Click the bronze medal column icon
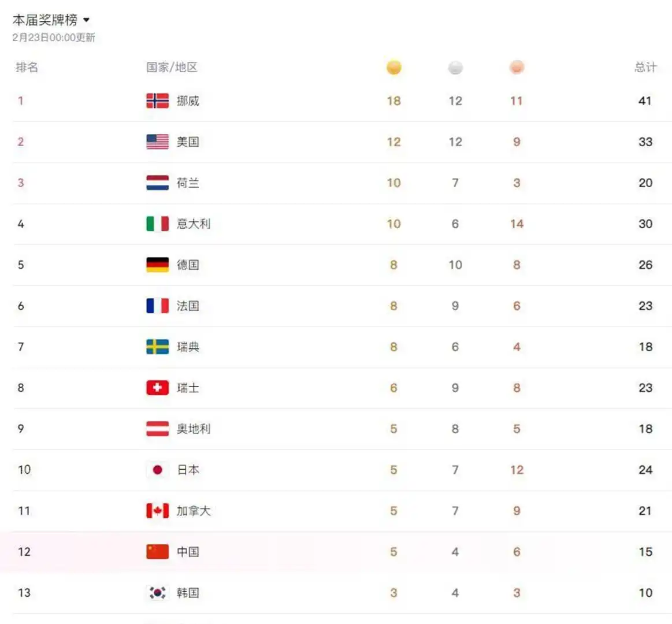 pyautogui.click(x=517, y=68)
